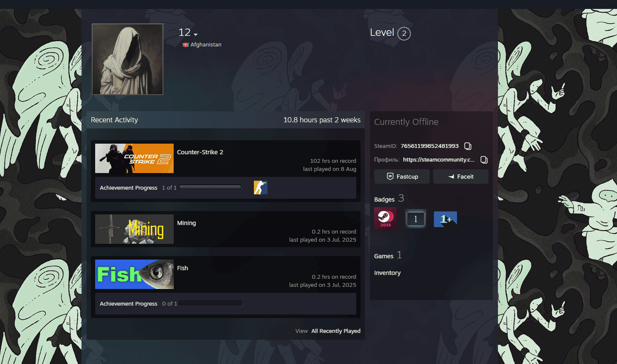Expand the username '12' dropdown arrow
This screenshot has width=617, height=364.
(x=195, y=35)
